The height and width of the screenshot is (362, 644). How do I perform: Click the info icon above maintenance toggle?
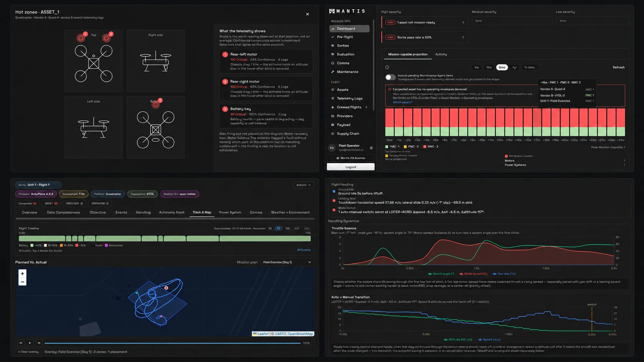(387, 67)
